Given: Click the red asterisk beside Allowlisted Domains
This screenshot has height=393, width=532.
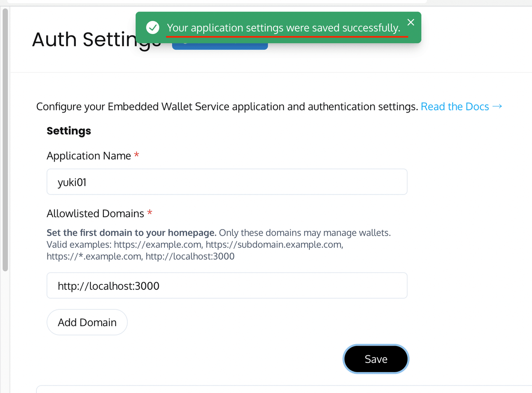Looking at the screenshot, I should [150, 212].
